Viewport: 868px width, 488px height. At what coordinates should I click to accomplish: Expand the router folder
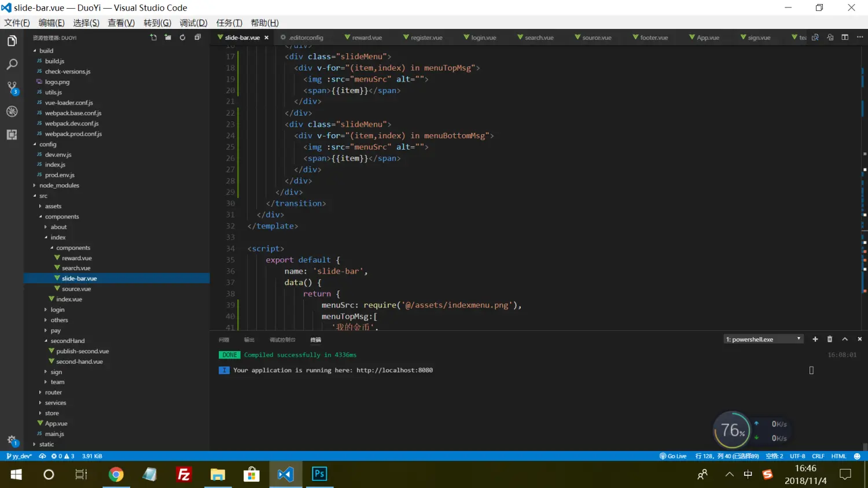point(53,393)
